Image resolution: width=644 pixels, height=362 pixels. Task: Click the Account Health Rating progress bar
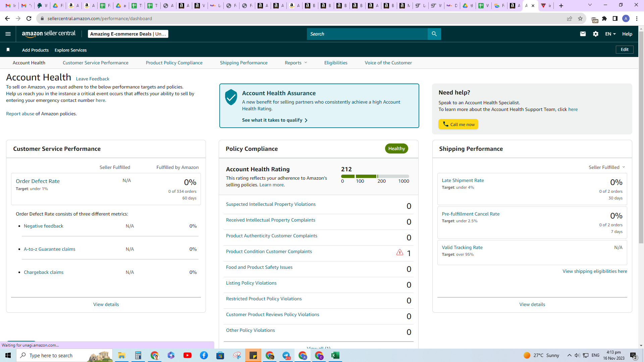(x=375, y=176)
